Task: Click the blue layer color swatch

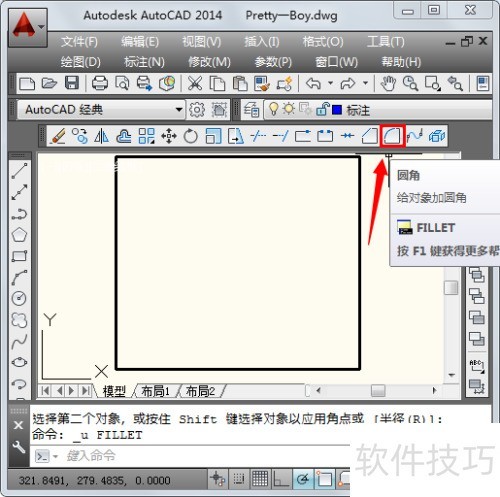Action: 337,110
